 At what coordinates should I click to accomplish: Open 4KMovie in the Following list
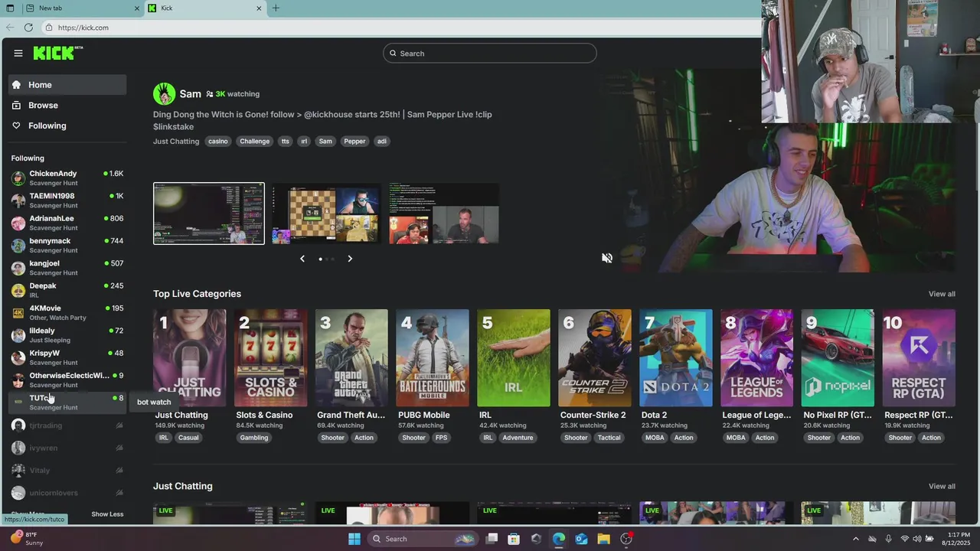pos(67,313)
